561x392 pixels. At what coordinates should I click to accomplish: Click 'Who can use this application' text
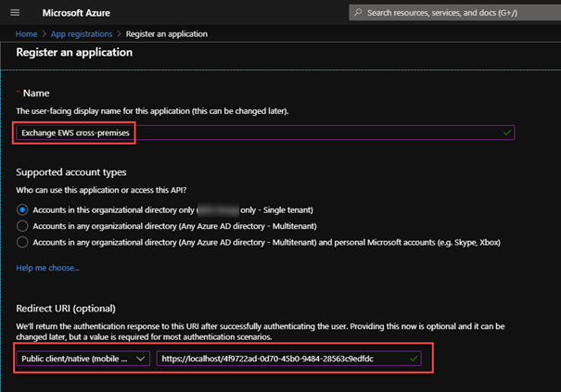tap(101, 190)
